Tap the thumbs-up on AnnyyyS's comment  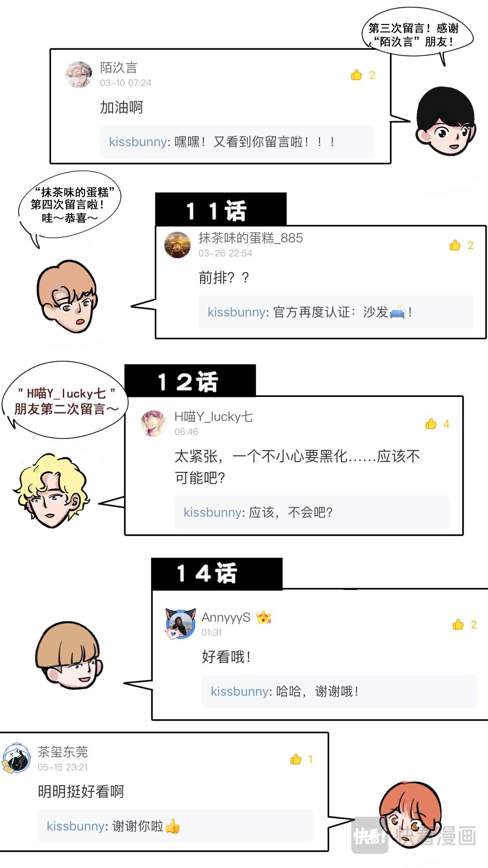[458, 625]
